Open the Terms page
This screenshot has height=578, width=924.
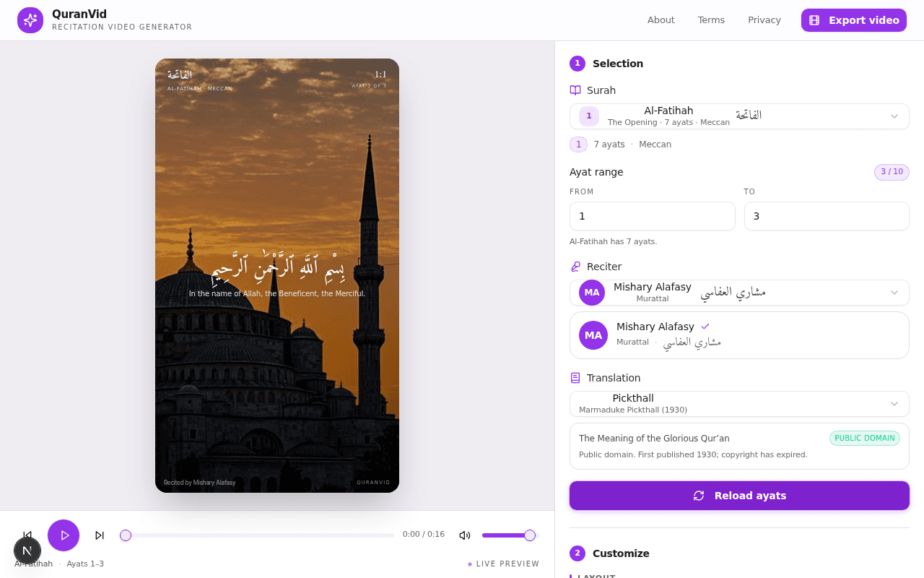(711, 20)
